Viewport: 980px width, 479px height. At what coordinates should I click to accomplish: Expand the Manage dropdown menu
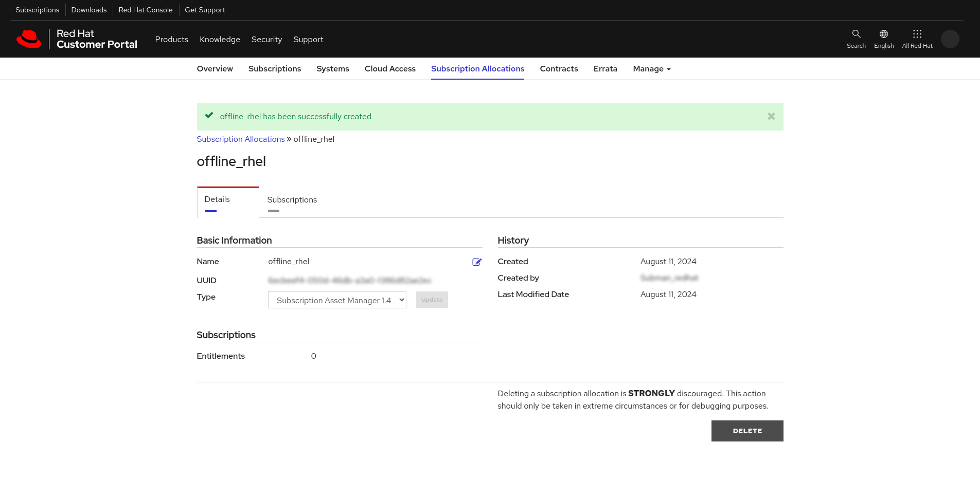(651, 69)
